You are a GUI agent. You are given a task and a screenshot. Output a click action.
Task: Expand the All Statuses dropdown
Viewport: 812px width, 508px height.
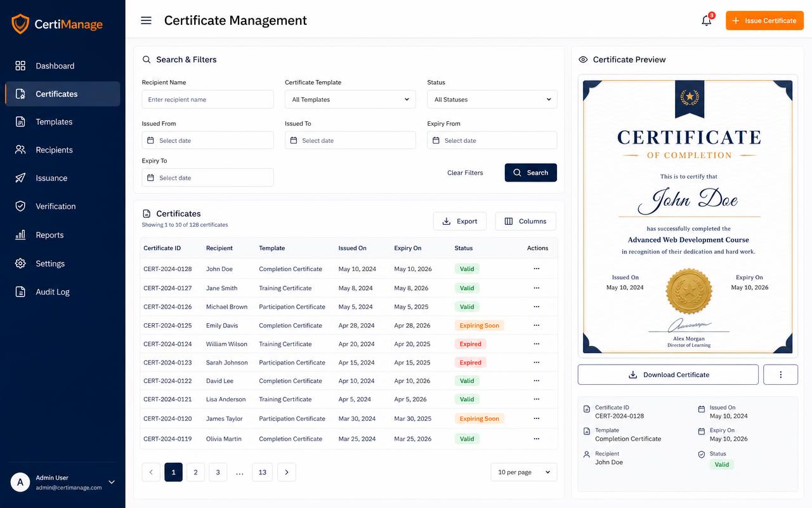[x=492, y=99]
